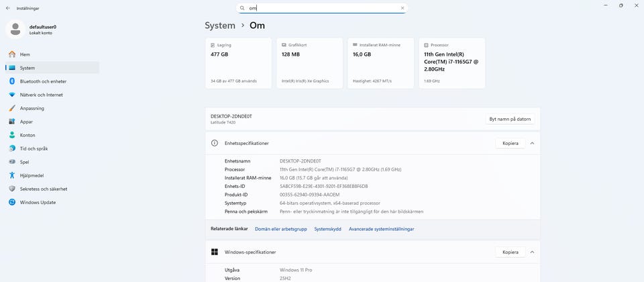
Task: Copy Windows specs with Kopiera button
Action: (511, 252)
